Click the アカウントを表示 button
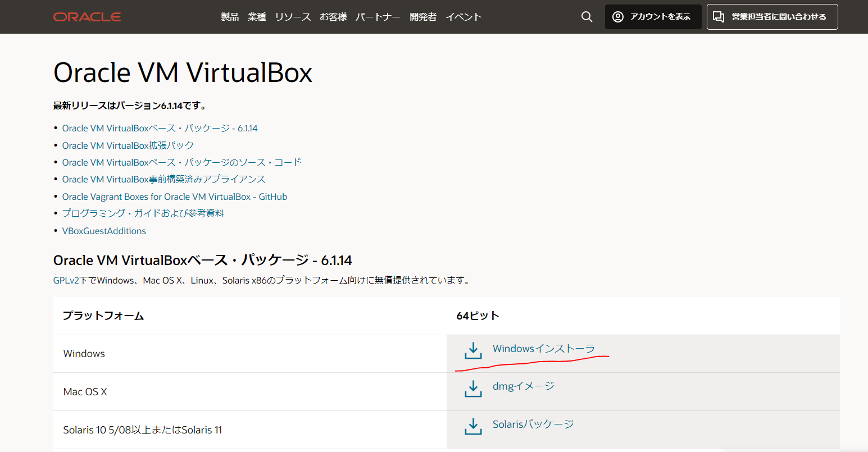 pos(653,17)
